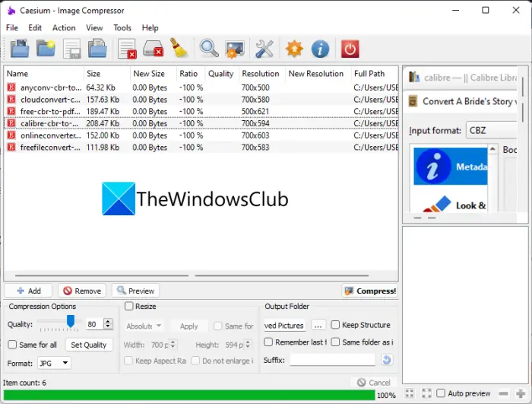Click the original size preview icon
The width and height of the screenshot is (532, 404).
pos(426,393)
